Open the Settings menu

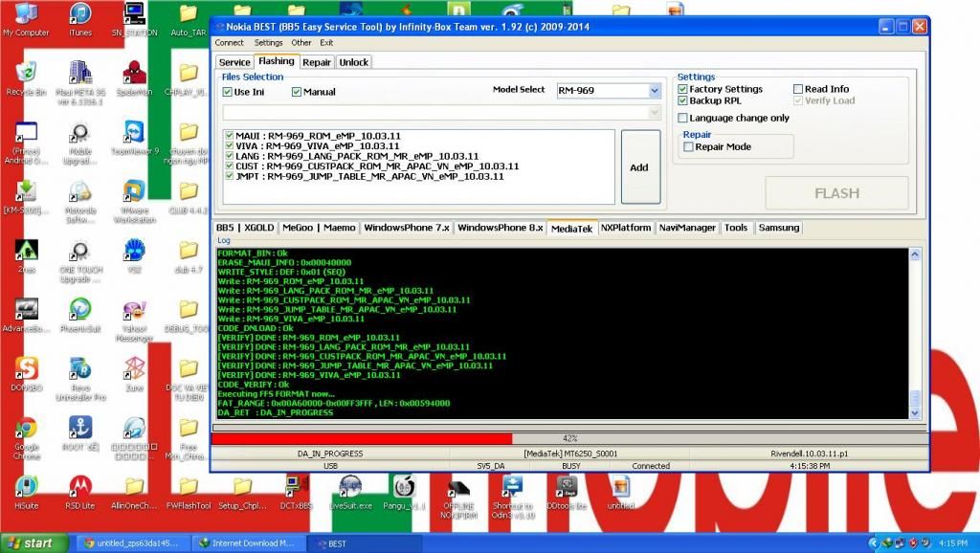click(x=268, y=43)
